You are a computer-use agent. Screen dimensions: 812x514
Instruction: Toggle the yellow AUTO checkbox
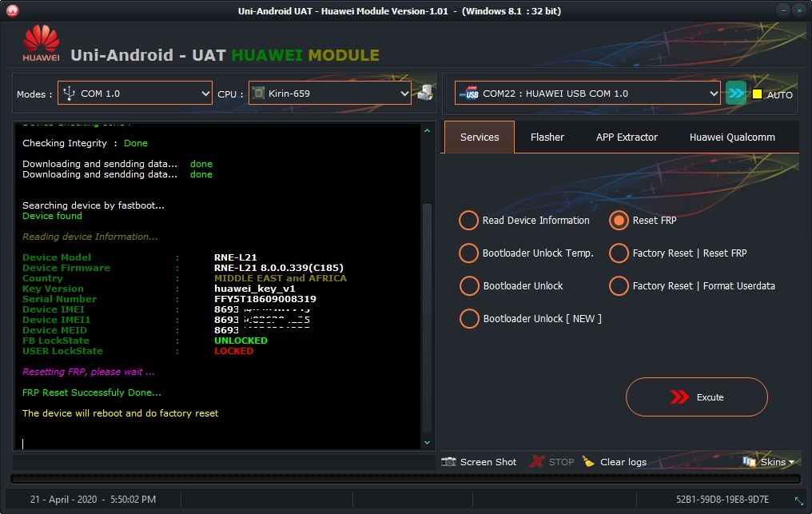[x=757, y=94]
